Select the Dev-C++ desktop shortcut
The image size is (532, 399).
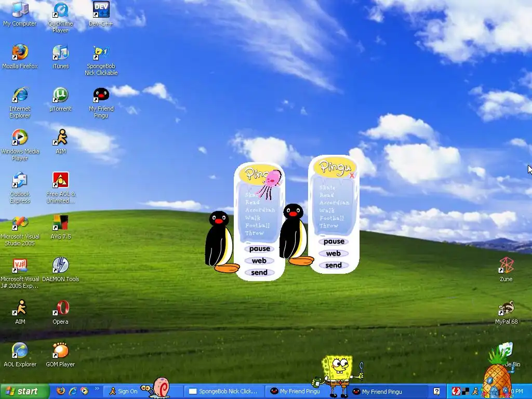[x=101, y=14]
